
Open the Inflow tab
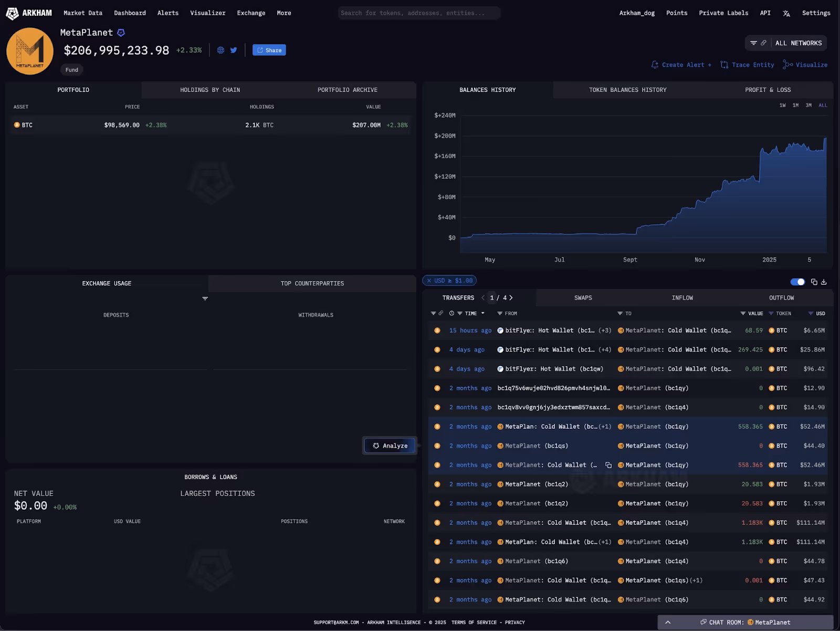682,298
